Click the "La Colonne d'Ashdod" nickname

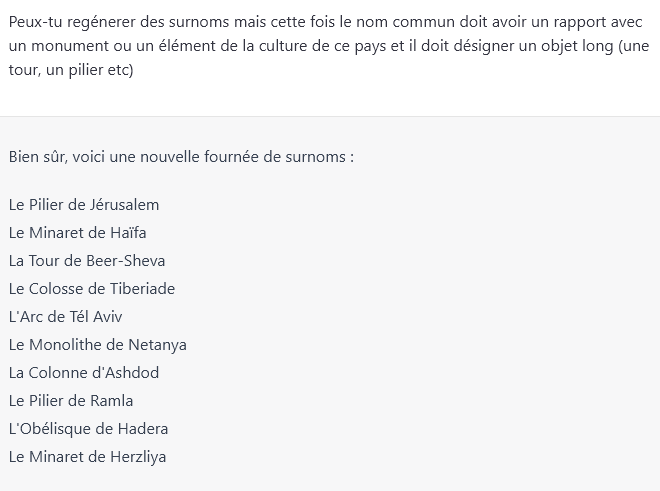pyautogui.click(x=84, y=373)
